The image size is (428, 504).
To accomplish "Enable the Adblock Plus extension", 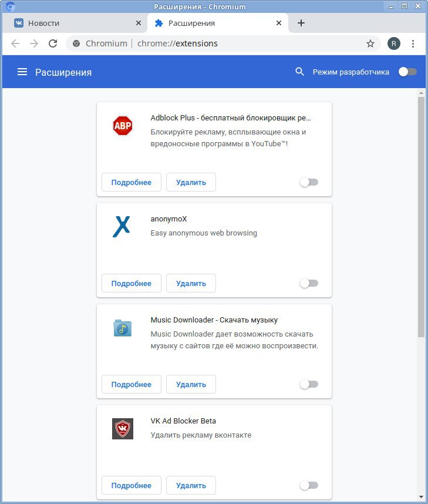I will pyautogui.click(x=309, y=182).
